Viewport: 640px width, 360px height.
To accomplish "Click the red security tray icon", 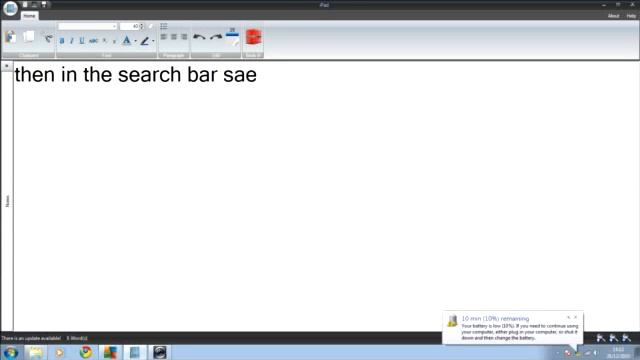I will (x=568, y=353).
